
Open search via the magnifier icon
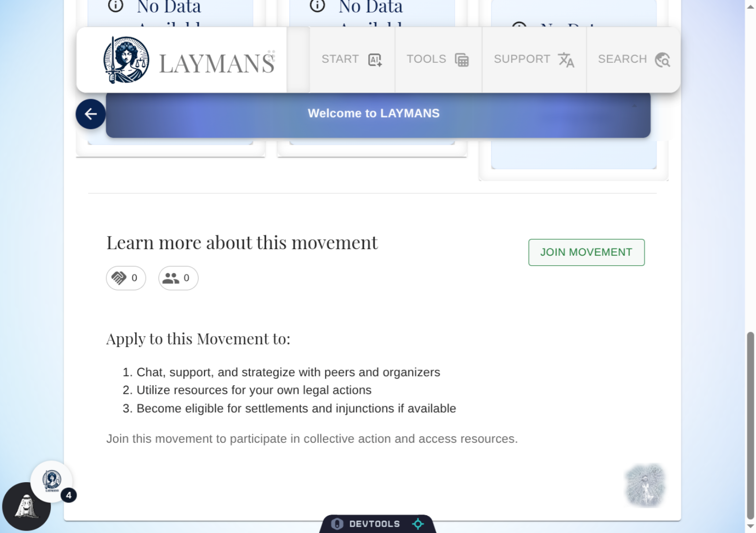click(662, 60)
